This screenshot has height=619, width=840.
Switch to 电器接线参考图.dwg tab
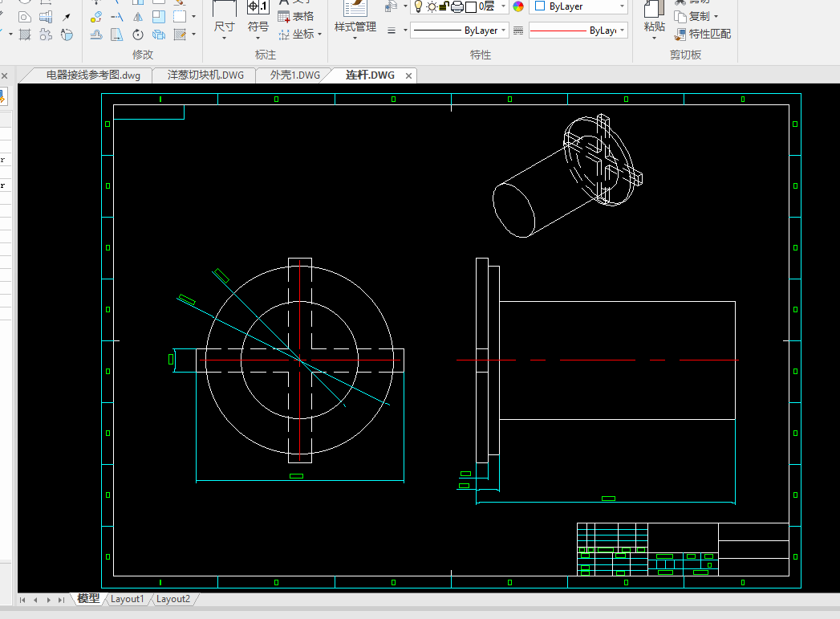pyautogui.click(x=93, y=75)
